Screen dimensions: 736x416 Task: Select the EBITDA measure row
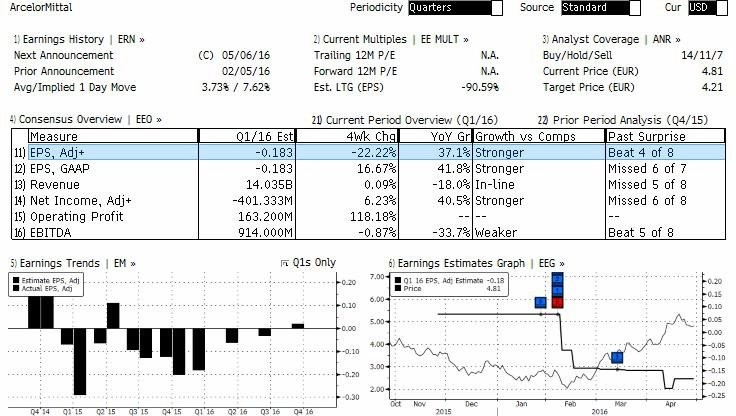[x=368, y=232]
